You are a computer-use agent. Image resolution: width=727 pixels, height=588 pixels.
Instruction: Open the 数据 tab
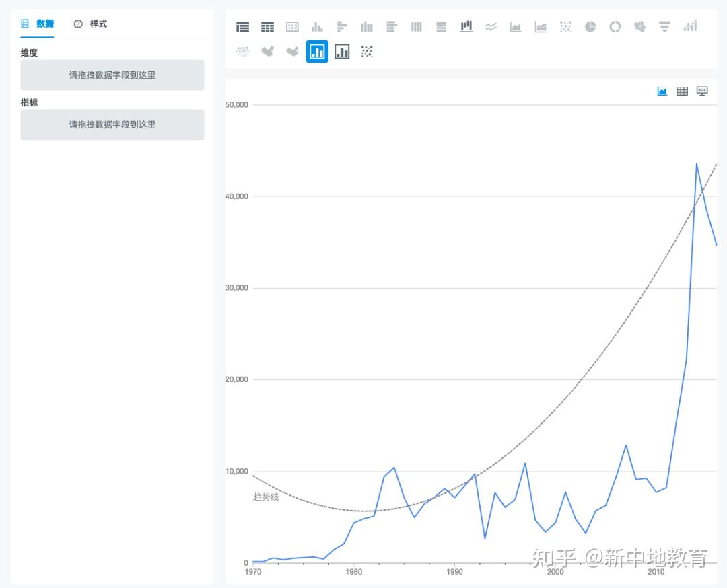[38, 24]
